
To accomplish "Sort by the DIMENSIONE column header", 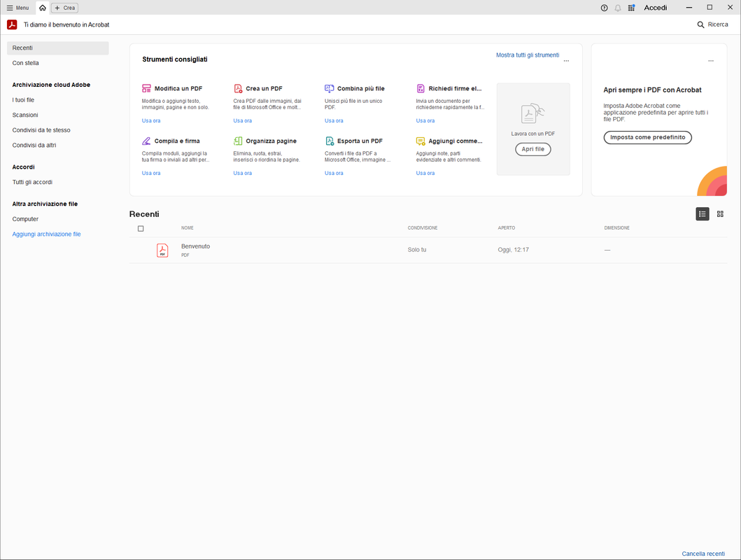I will click(x=616, y=227).
